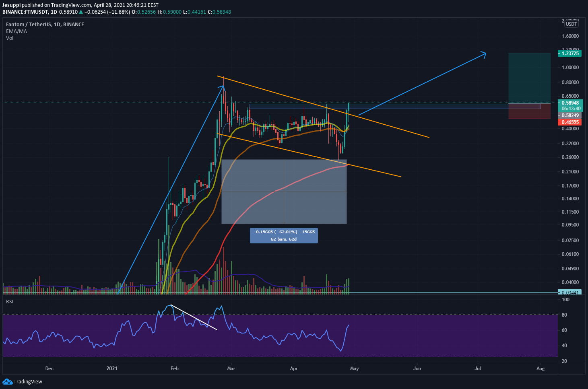588x389 pixels.
Task: Click the BINANCE:FTMUSDT symbol text in header
Action: pos(25,12)
